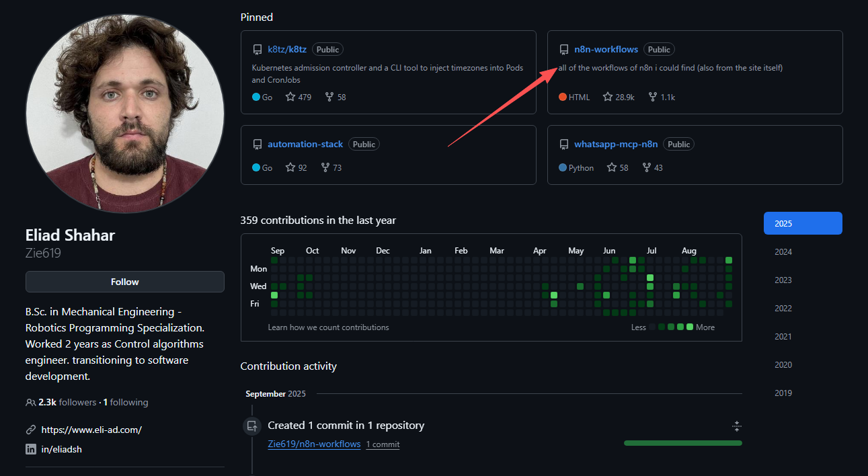
Task: View the 28.9k stargazers of n8n-workflows
Action: pyautogui.click(x=619, y=97)
